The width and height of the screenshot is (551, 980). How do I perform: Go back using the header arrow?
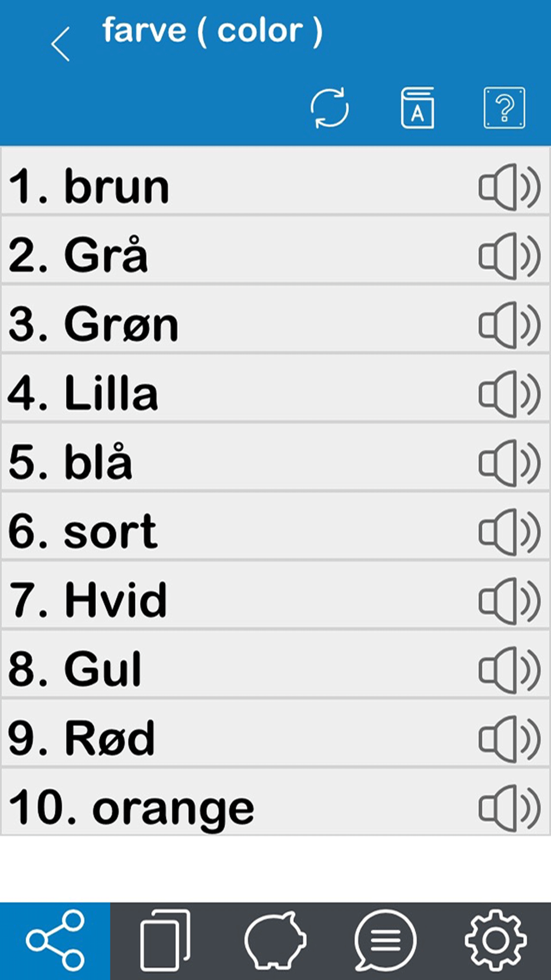tap(60, 44)
